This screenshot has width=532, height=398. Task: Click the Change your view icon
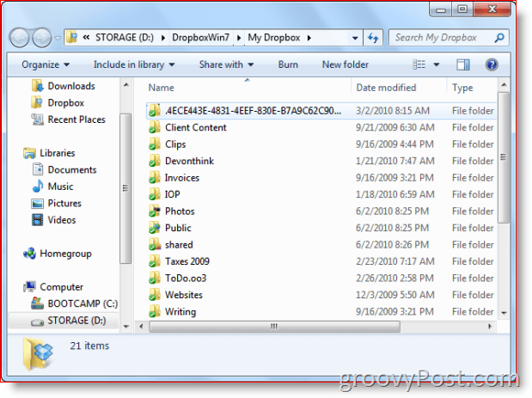419,64
